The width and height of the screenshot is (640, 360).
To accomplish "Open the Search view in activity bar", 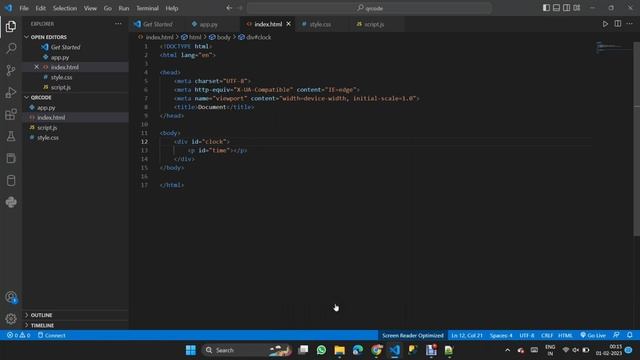I will 11,49.
